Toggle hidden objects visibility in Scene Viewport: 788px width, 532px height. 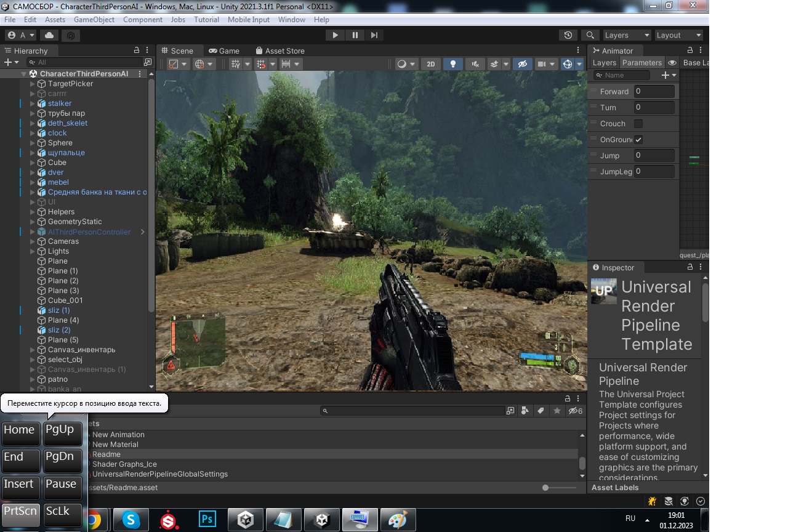tap(523, 64)
